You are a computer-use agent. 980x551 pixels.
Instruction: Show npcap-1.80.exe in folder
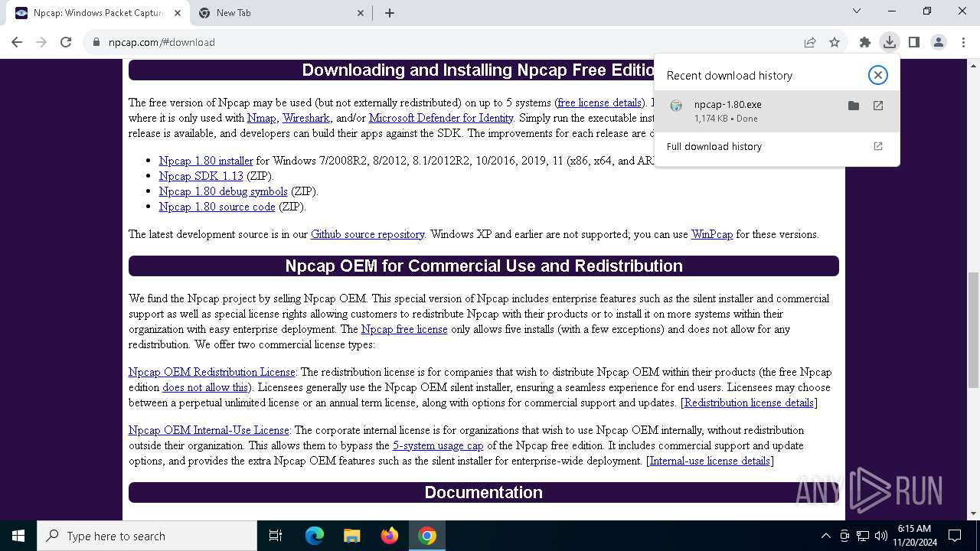pos(854,106)
